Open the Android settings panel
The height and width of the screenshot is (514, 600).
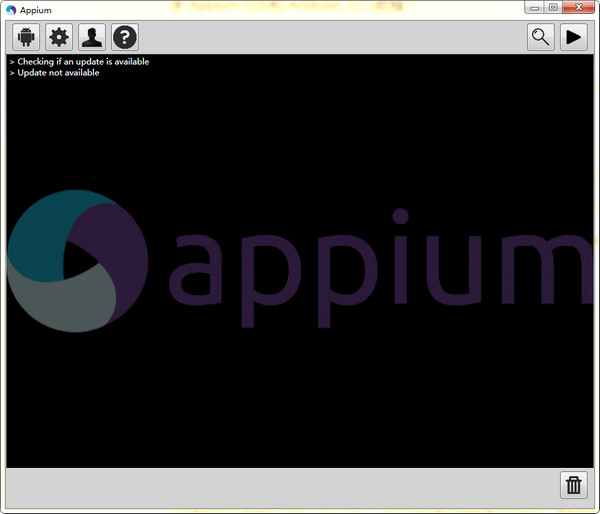click(26, 38)
